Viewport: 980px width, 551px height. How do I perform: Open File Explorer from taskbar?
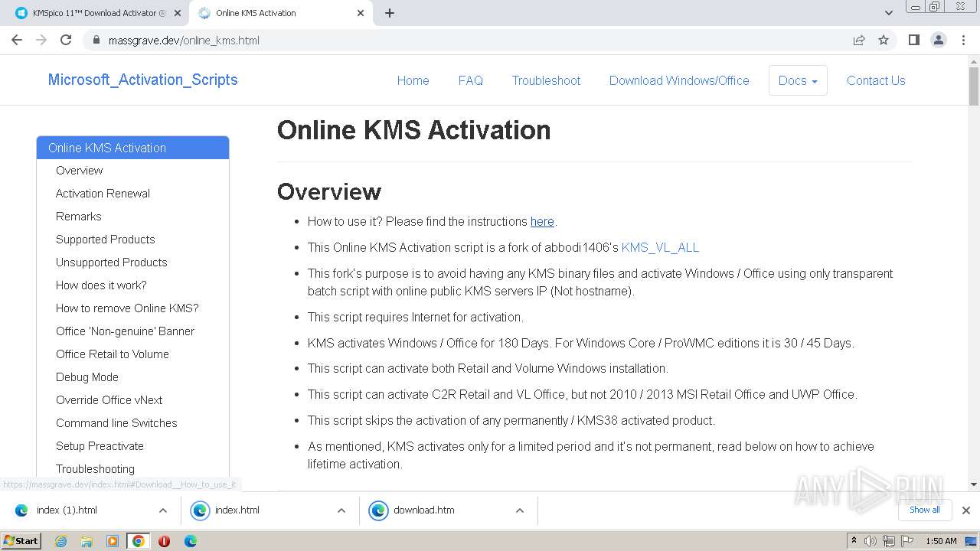(87, 541)
